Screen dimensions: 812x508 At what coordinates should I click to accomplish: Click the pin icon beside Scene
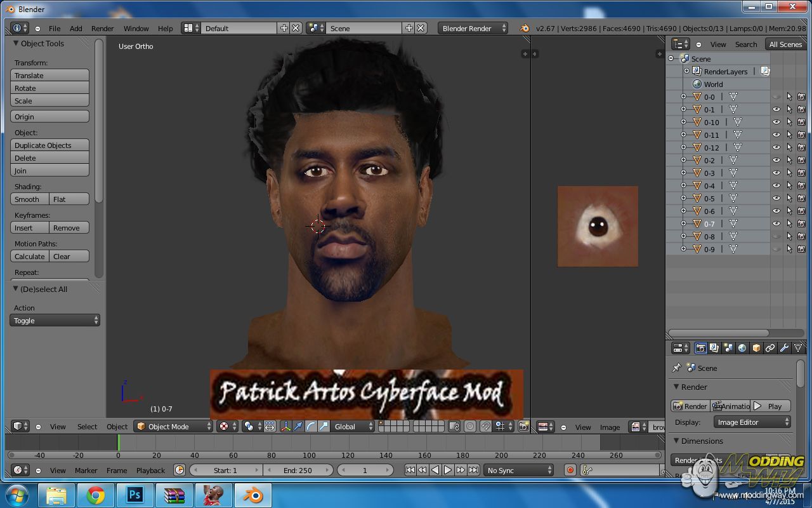click(x=677, y=368)
